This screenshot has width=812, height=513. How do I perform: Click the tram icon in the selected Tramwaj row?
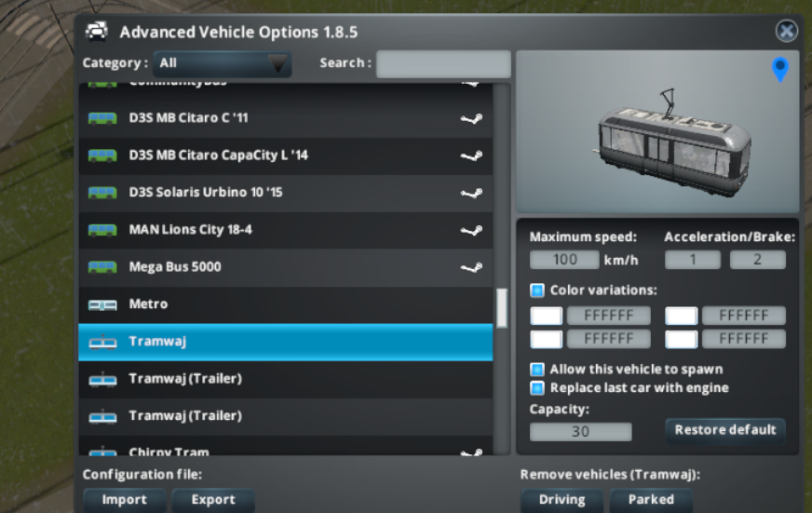tap(102, 342)
